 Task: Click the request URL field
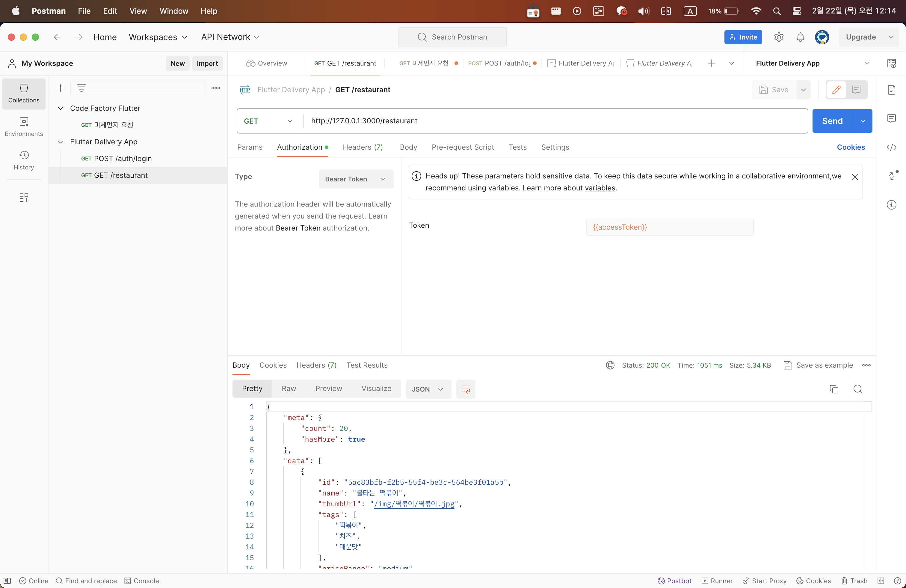point(555,121)
